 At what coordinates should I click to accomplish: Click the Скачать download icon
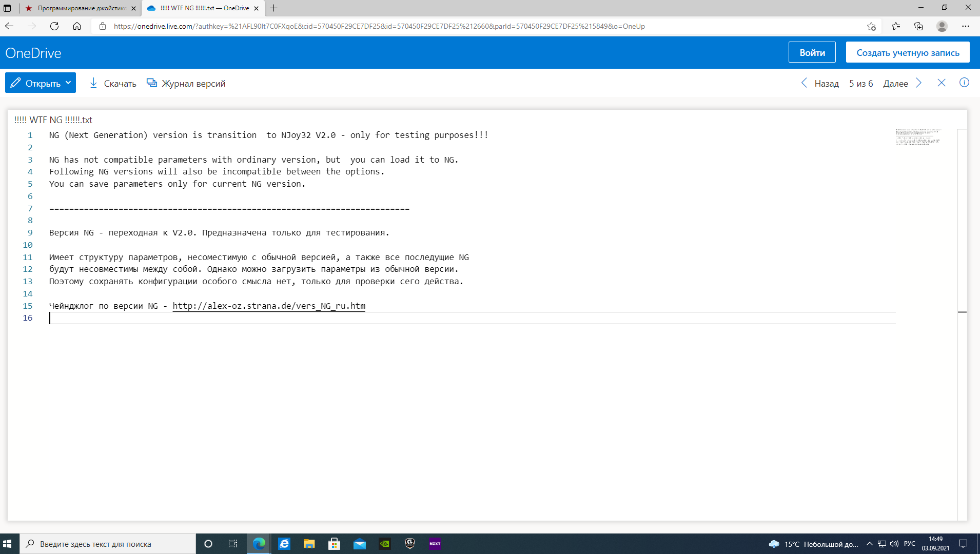(93, 83)
